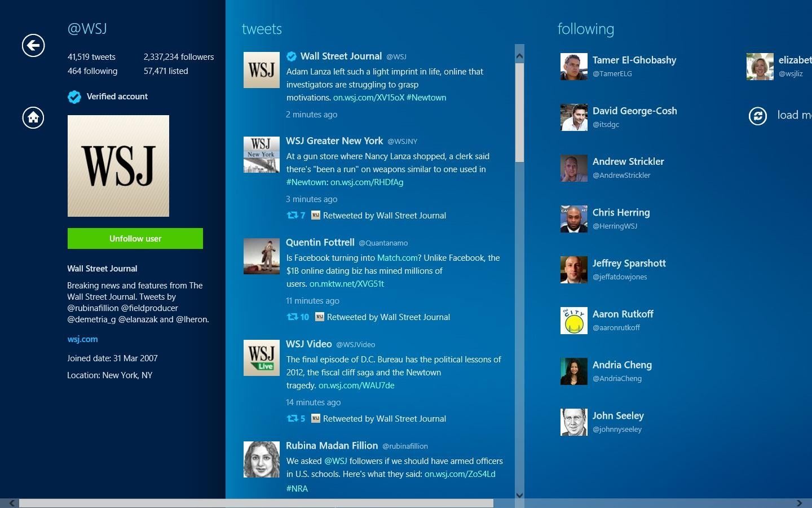Screen dimensions: 812x508
Task: Open the WSJ Video Live avatar
Action: (x=262, y=358)
